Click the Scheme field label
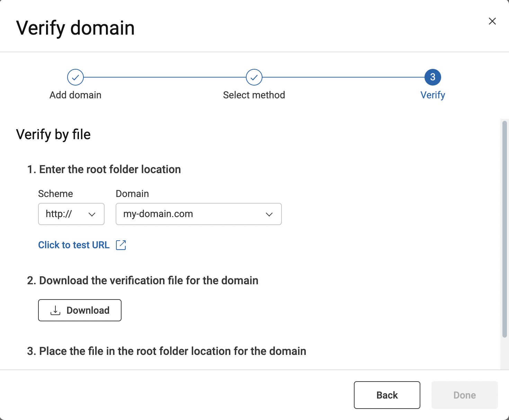This screenshot has width=509, height=420. tap(55, 194)
